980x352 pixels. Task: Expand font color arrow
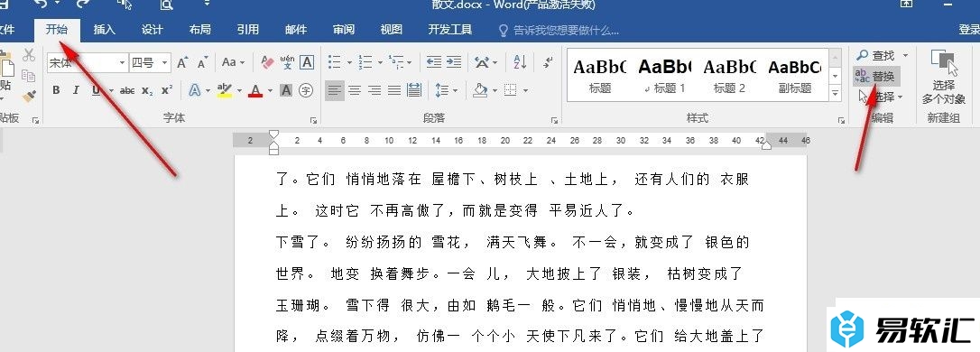click(x=271, y=90)
